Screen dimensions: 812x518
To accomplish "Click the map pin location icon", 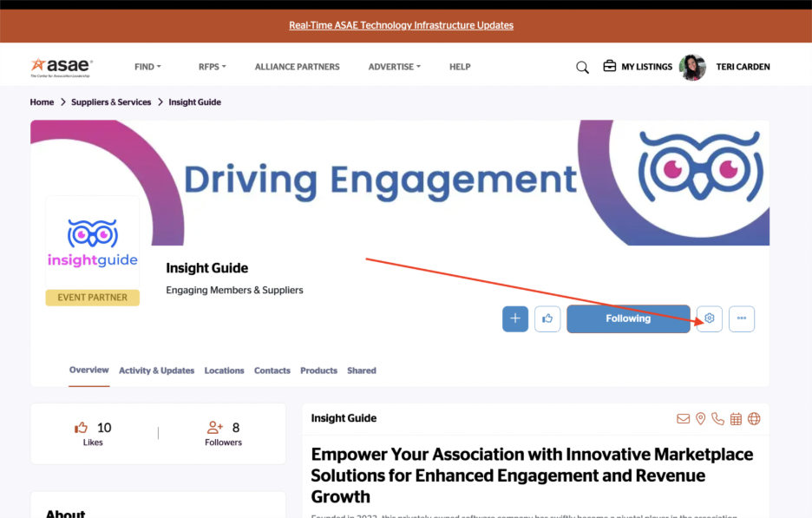I will coord(701,419).
